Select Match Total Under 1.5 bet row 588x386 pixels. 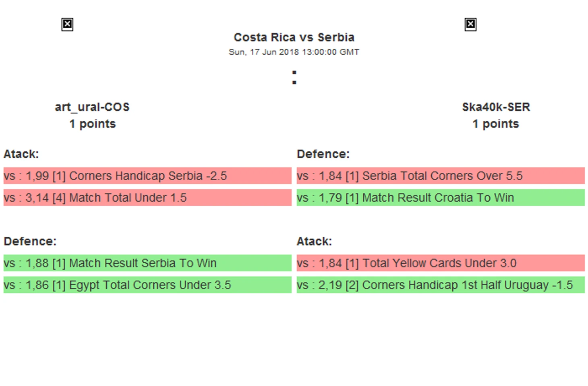click(147, 198)
